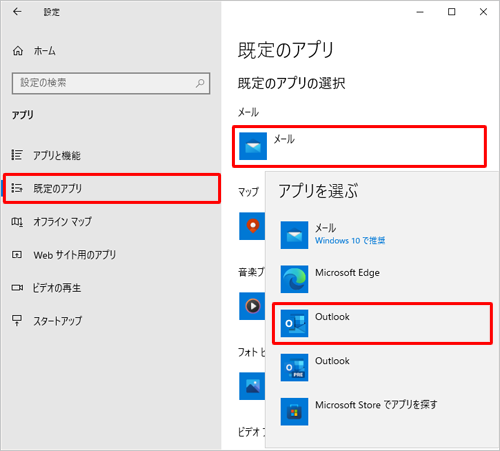Click the Mail icon in the アプリを選ぶ list

pyautogui.click(x=294, y=235)
